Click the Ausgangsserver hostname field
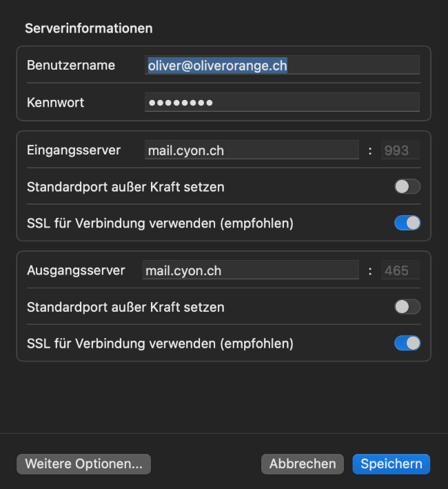448x489 pixels. 250,270
